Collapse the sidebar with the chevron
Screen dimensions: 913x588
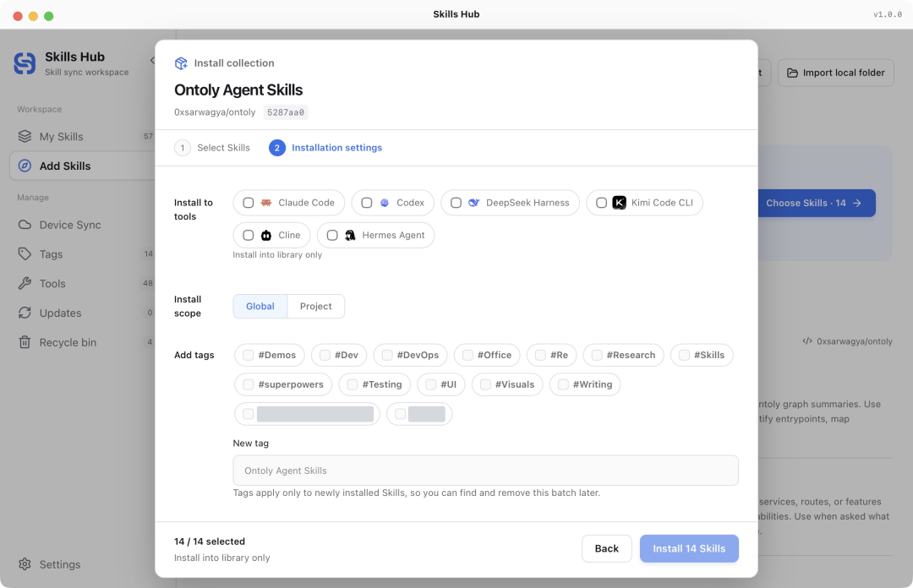[152, 60]
